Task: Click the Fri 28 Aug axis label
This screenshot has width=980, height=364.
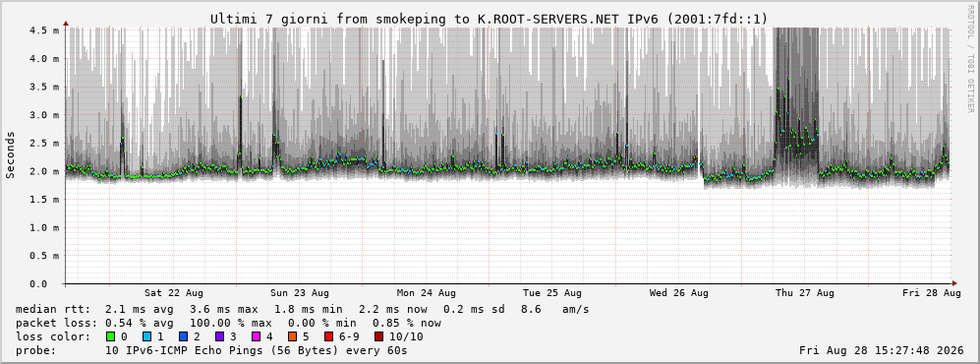Action: click(931, 293)
